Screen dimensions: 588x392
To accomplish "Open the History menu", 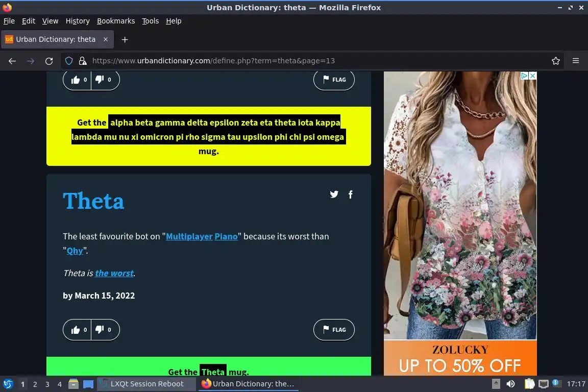I will click(x=78, y=21).
